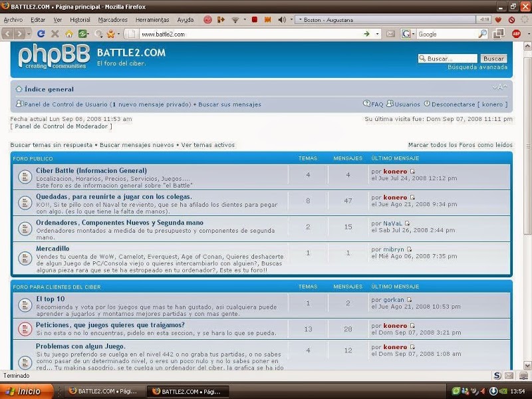
Task: Click the taskbar clock showing 13:54
Action: (x=517, y=391)
